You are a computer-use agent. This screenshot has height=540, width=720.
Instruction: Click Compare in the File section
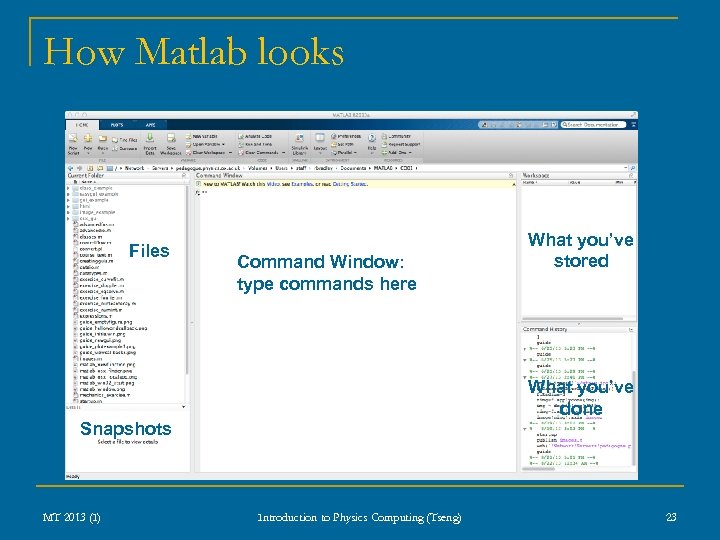pos(125,148)
